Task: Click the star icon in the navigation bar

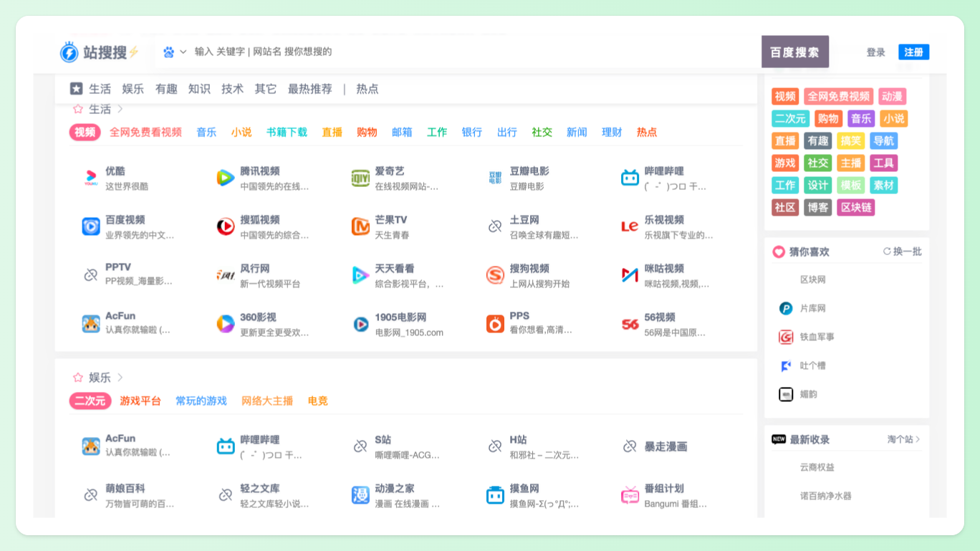Action: tap(76, 89)
